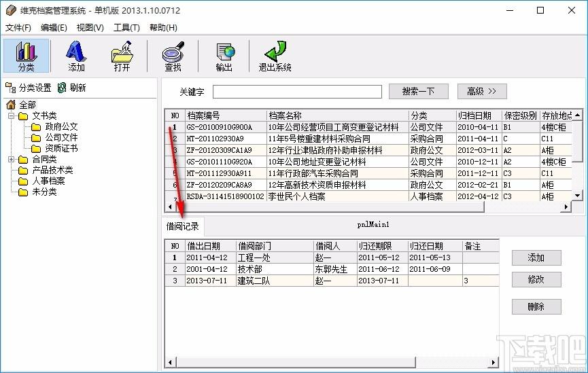The image size is (588, 373).
Task: Open the 帮助(H) menu
Action: [x=163, y=27]
